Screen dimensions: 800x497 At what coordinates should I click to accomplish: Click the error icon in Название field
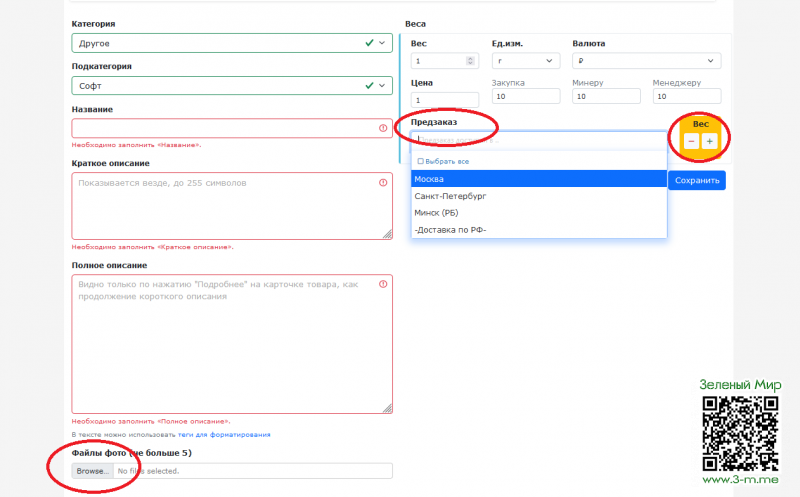tap(383, 128)
